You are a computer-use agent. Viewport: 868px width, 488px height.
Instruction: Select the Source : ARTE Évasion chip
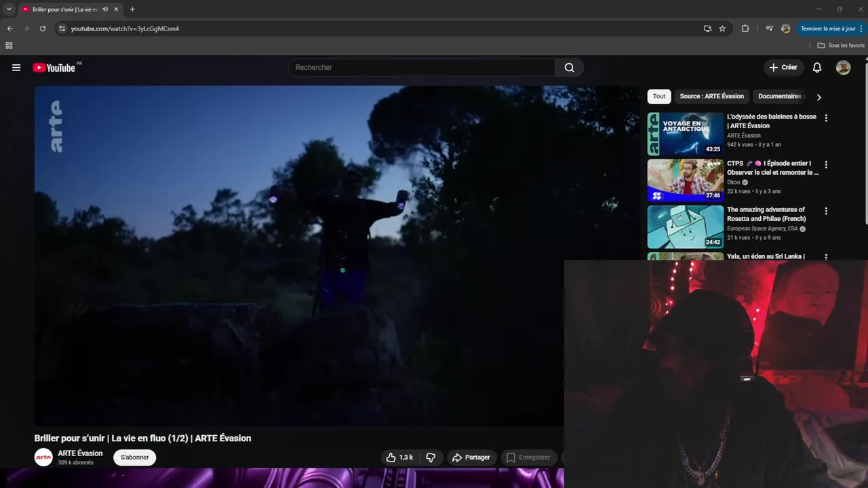point(711,96)
